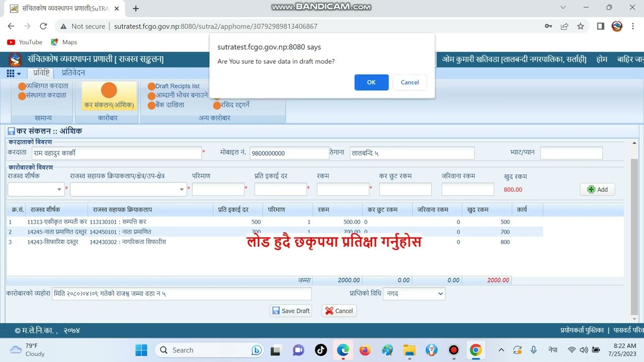644x362 pixels.
Task: Open आम्दानी भौचर बनाउने
Action: (178, 95)
